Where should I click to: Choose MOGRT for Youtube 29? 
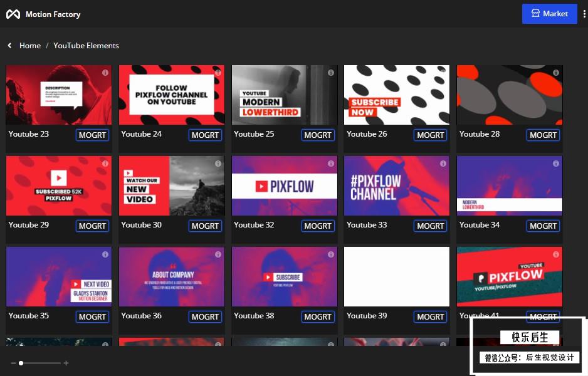92,226
